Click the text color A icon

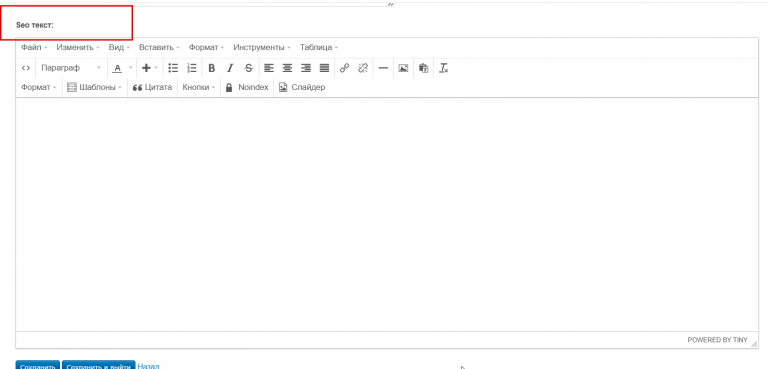tap(117, 68)
